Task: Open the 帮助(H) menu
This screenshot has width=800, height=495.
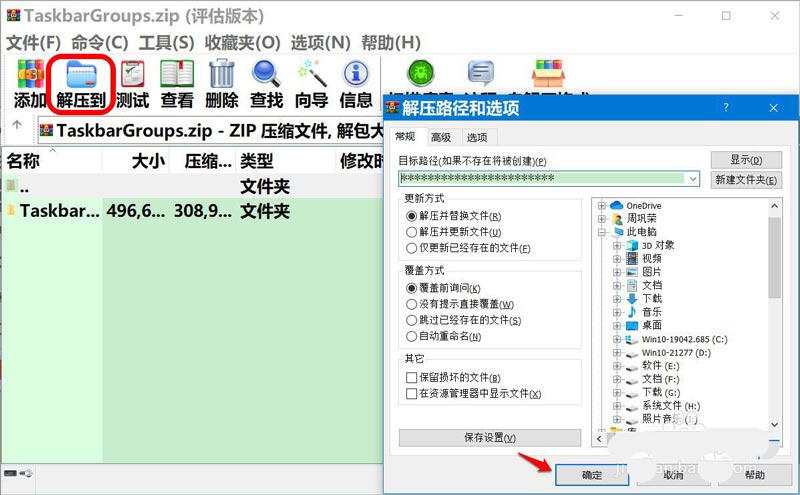Action: [x=391, y=43]
